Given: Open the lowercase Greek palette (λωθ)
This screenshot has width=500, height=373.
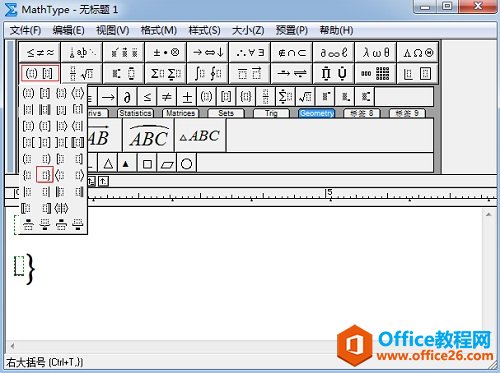Looking at the screenshot, I should [376, 52].
